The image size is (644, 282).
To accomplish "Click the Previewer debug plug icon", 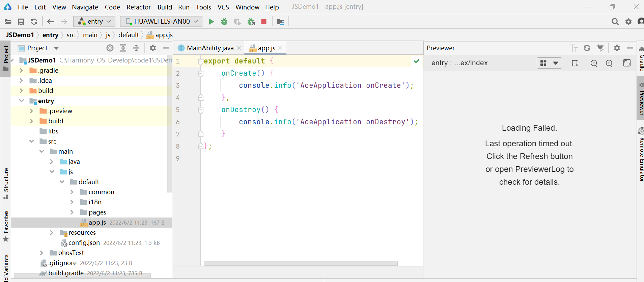I will click(x=600, y=48).
